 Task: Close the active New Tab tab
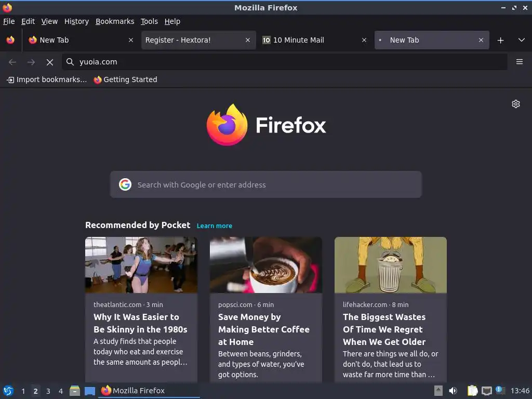pyautogui.click(x=481, y=40)
